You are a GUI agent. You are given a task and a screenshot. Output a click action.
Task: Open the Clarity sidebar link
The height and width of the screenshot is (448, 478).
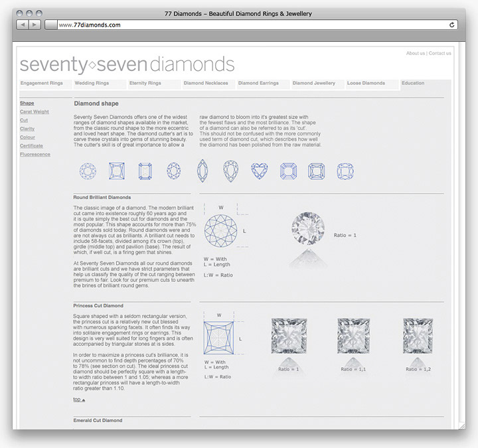pyautogui.click(x=27, y=129)
